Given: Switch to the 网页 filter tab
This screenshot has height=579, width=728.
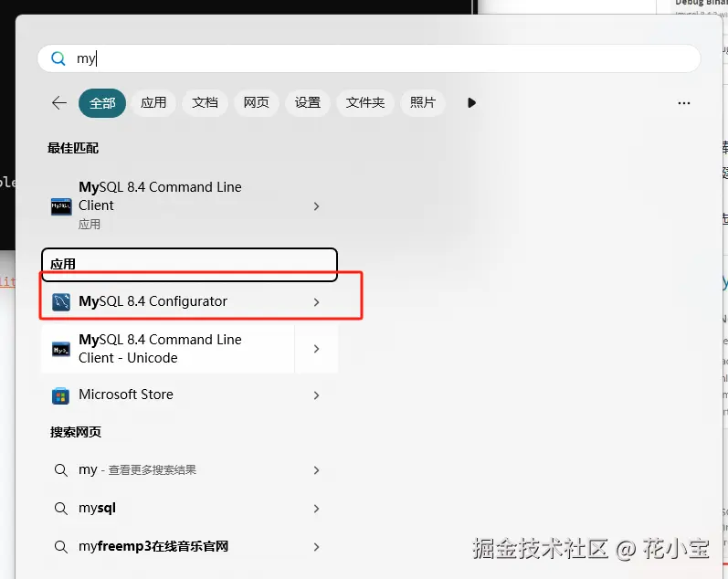Looking at the screenshot, I should 257,102.
